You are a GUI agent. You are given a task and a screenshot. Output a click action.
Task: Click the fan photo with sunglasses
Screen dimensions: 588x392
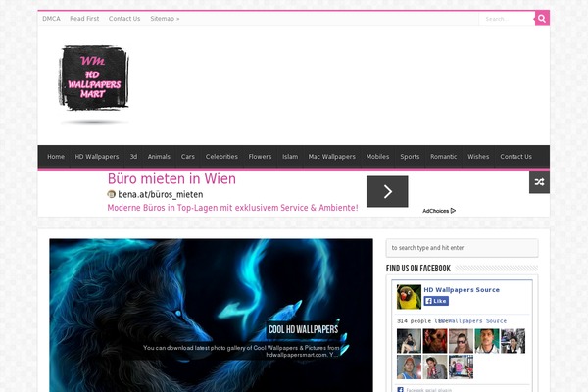(461, 341)
